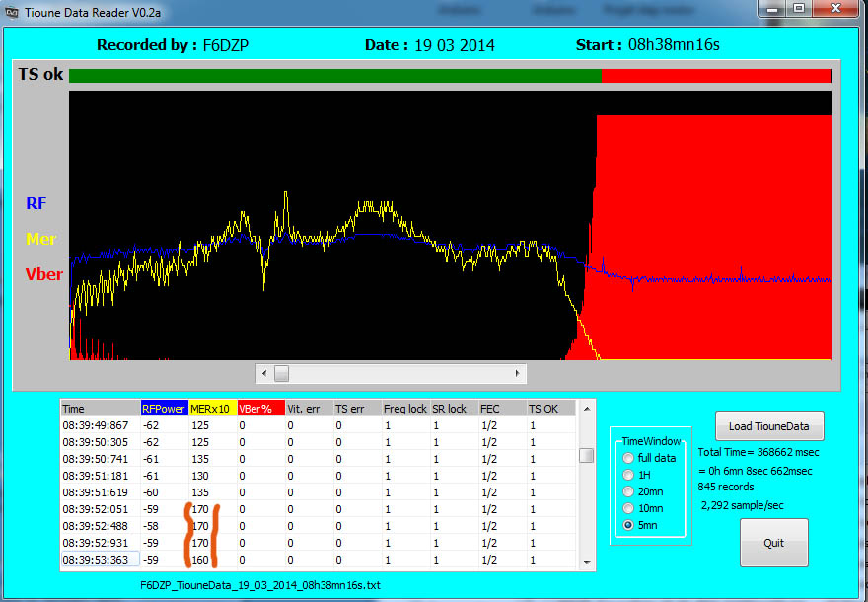Screen dimensions: 868x602
Task: Click the Tioune Data Reader title bar icon
Action: click(10, 12)
